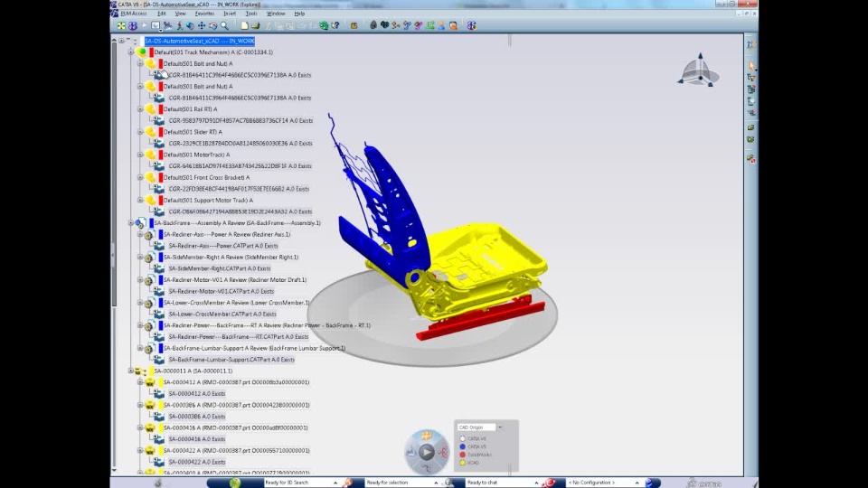Click the top icon in right vertical toolbar

pyautogui.click(x=751, y=44)
